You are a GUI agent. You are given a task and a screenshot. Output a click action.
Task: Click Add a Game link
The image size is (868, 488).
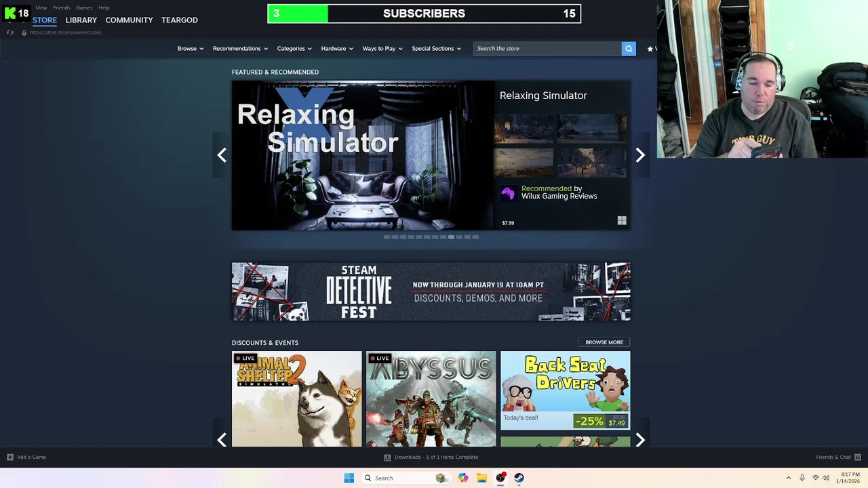coord(31,457)
